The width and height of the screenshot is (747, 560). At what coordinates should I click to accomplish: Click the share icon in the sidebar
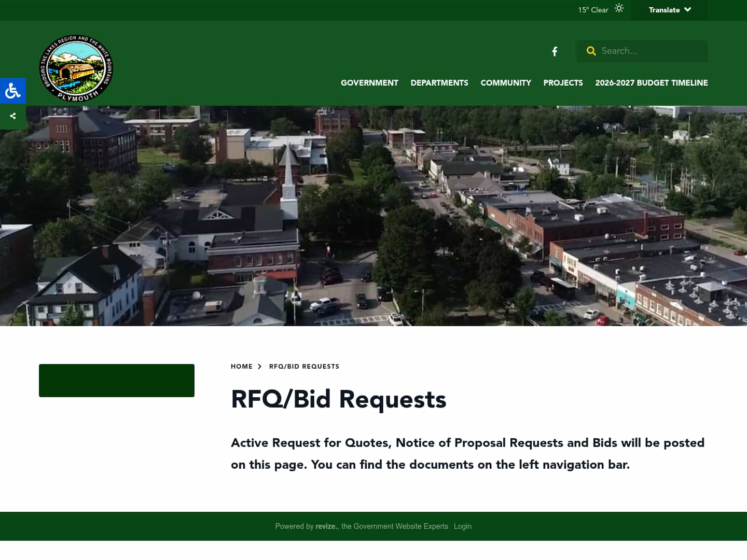coord(12,116)
